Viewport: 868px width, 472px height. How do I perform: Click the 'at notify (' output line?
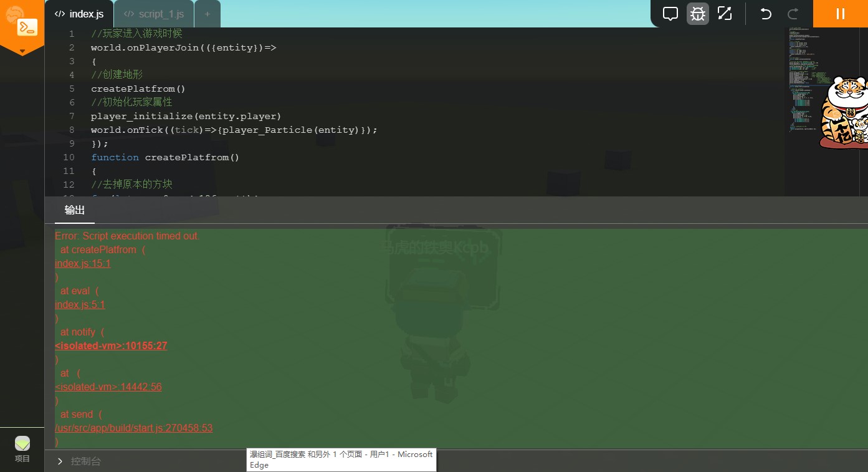[x=82, y=332]
